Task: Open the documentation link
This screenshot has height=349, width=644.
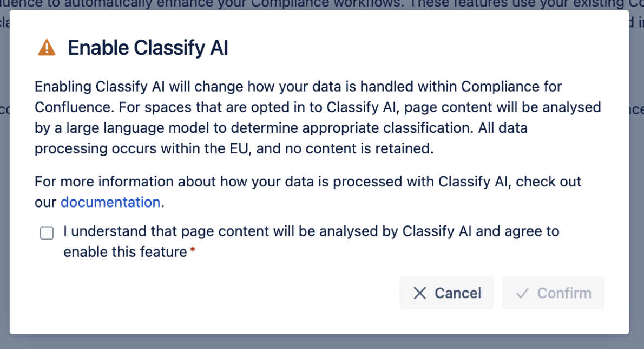Action: pos(110,202)
